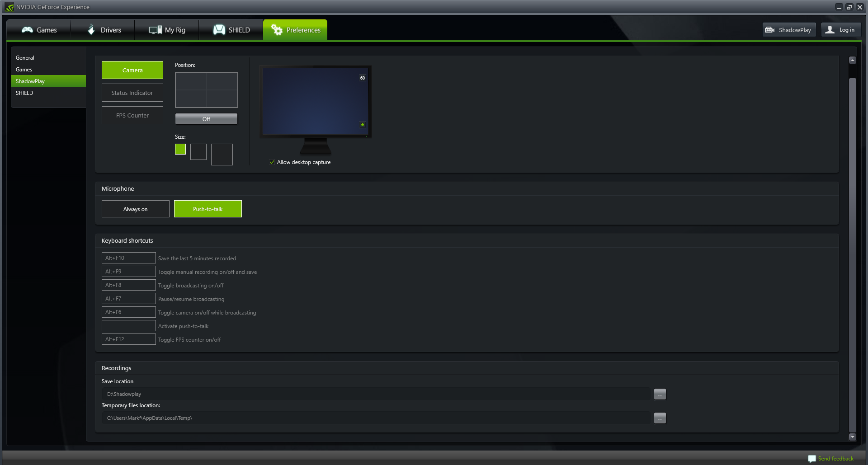This screenshot has height=465, width=868.
Task: Click the Log in button
Action: (841, 30)
